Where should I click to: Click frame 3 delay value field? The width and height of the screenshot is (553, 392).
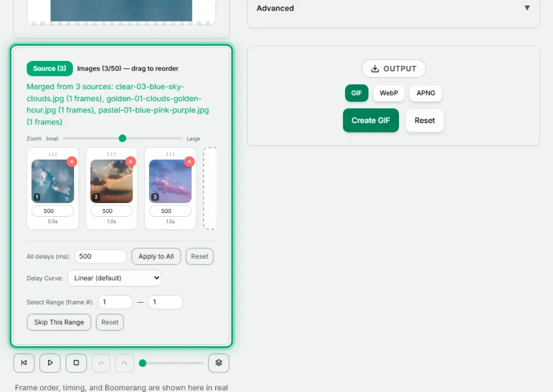(170, 211)
